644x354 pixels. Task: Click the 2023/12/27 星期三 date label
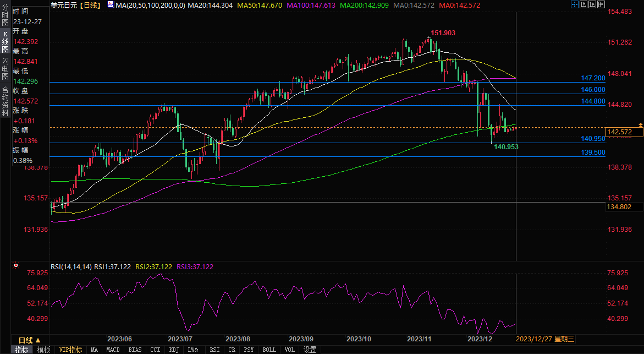click(x=545, y=339)
